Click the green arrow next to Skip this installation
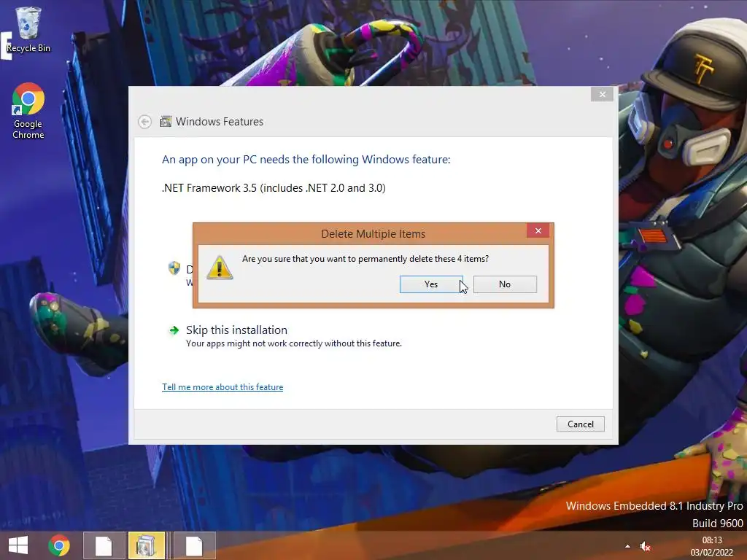The image size is (747, 560). coord(174,330)
